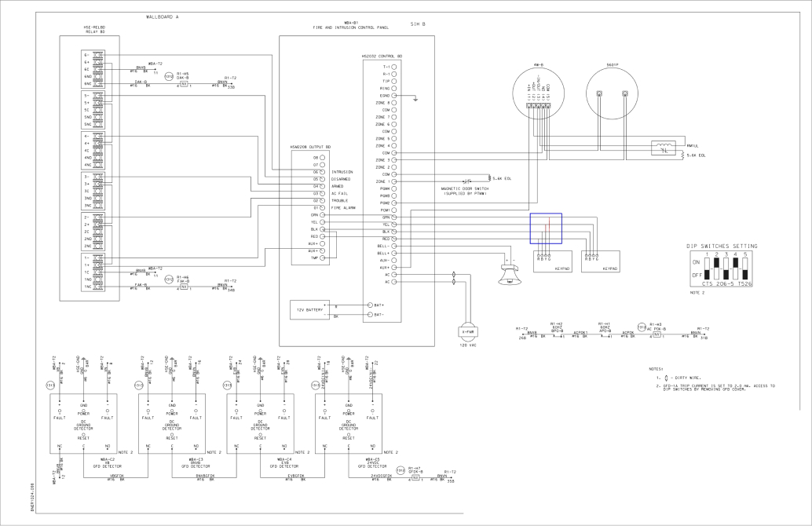Click the 'TROUBLE' output label
812x526 pixels.
click(x=340, y=201)
